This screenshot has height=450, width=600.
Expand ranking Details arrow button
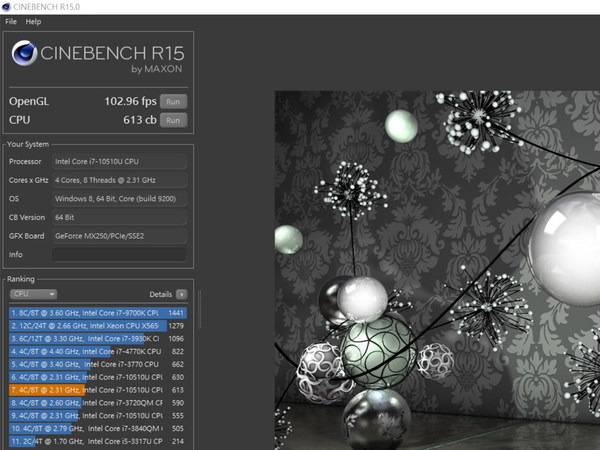[x=181, y=295]
